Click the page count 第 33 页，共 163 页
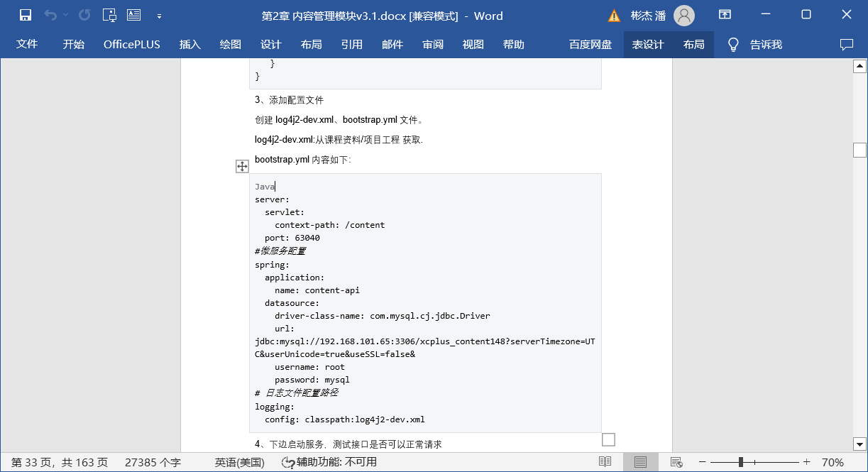Screen dimensions: 868x472 60,462
